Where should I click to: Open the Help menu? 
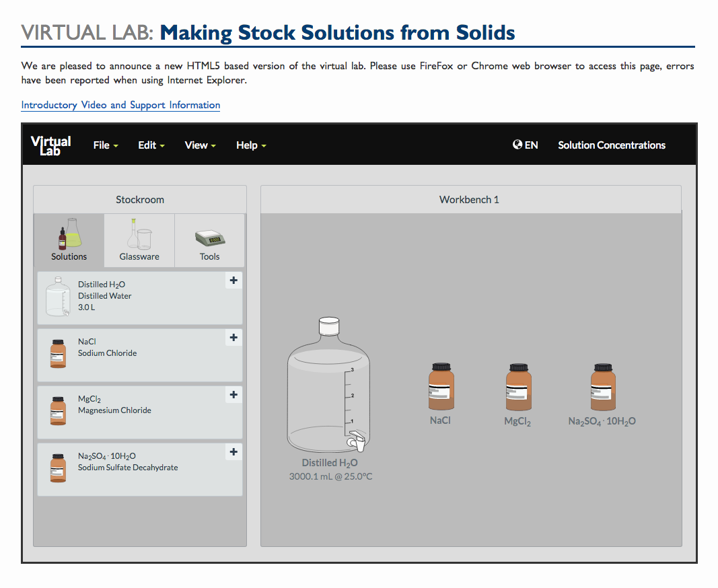250,145
